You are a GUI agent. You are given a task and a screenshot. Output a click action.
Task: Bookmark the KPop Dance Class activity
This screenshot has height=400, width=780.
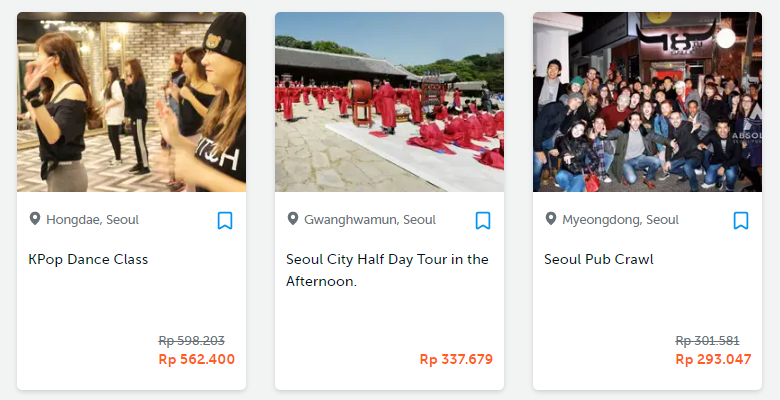[x=225, y=221]
